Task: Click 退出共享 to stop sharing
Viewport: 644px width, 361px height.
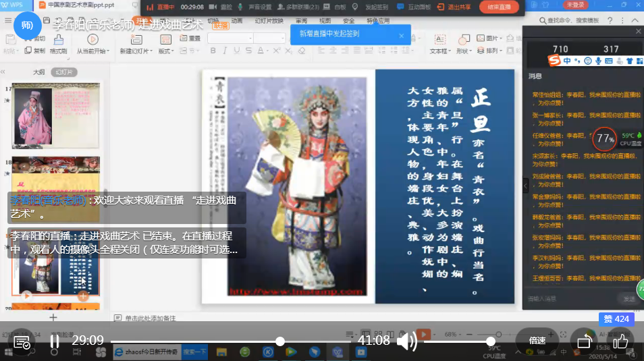Action: click(x=454, y=7)
